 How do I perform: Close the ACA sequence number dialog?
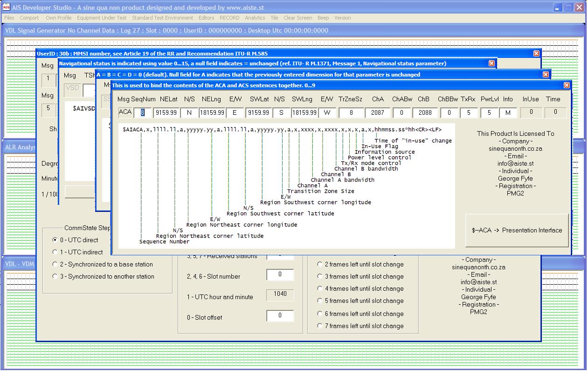[567, 85]
